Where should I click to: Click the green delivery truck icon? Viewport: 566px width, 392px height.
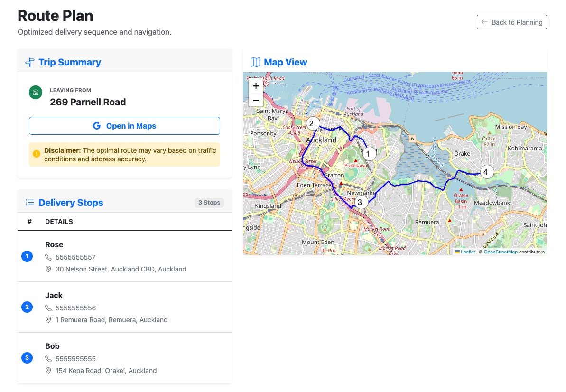(36, 93)
